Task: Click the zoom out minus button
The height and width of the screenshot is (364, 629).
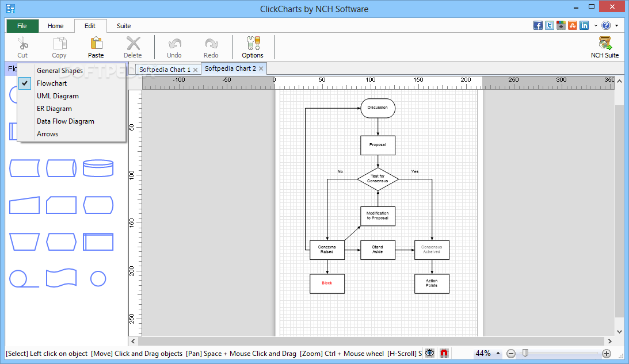Action: coord(510,354)
